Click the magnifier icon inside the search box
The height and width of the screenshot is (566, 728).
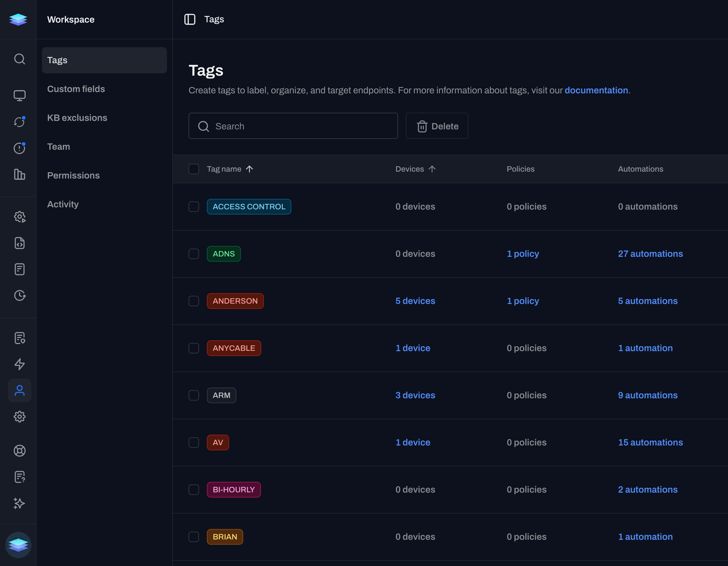click(204, 126)
